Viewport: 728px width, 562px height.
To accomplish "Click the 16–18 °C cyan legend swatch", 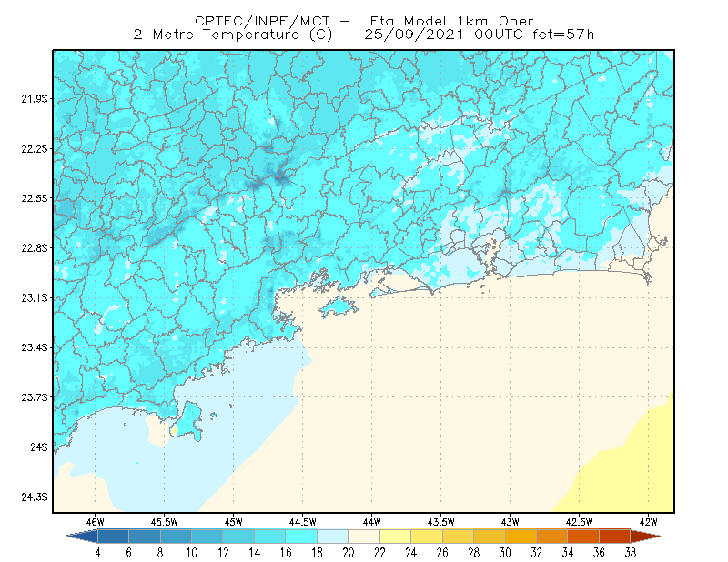I will (x=301, y=537).
